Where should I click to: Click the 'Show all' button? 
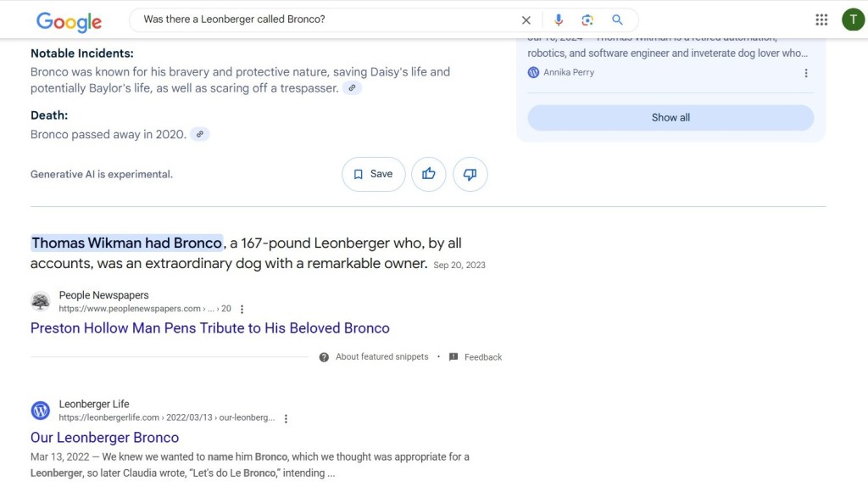click(670, 117)
